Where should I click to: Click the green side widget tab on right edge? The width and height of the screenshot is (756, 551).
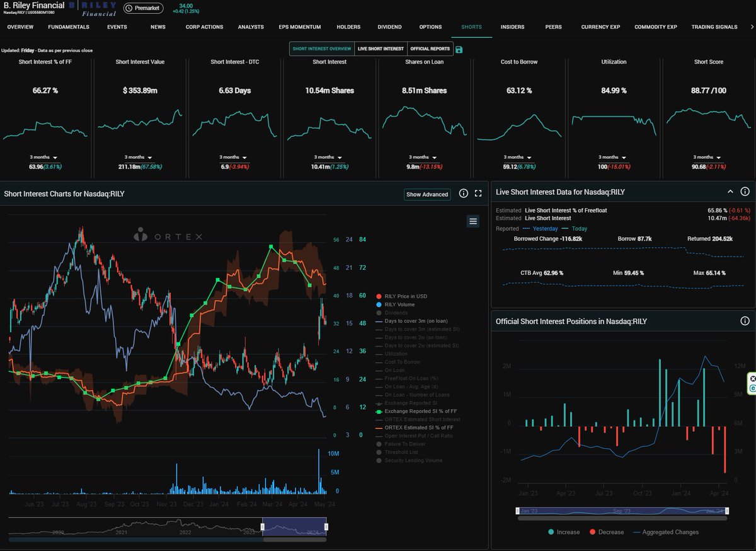pyautogui.click(x=752, y=383)
